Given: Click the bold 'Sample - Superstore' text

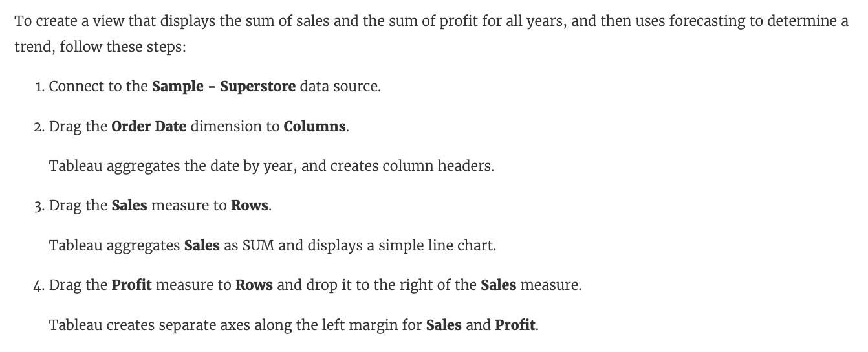Looking at the screenshot, I should point(224,87).
